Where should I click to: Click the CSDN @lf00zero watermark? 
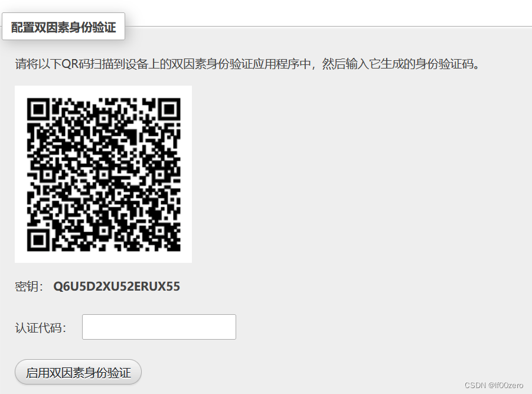[x=494, y=385]
